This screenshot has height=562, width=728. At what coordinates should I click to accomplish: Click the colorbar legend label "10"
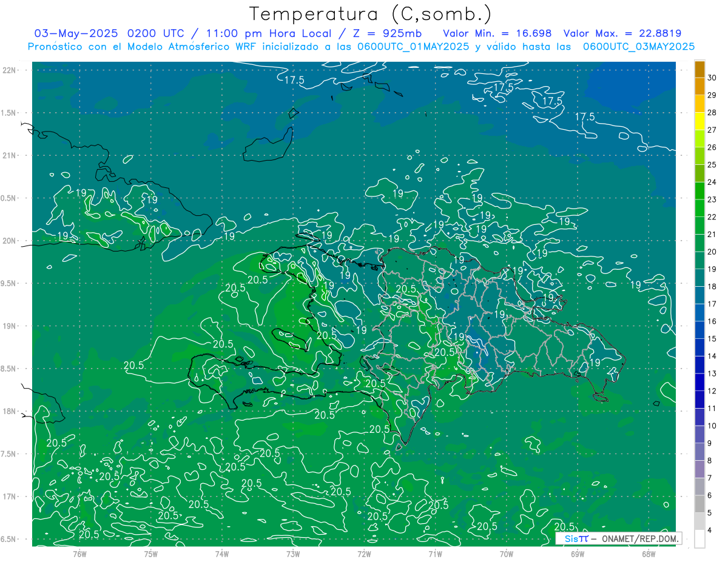tap(712, 426)
